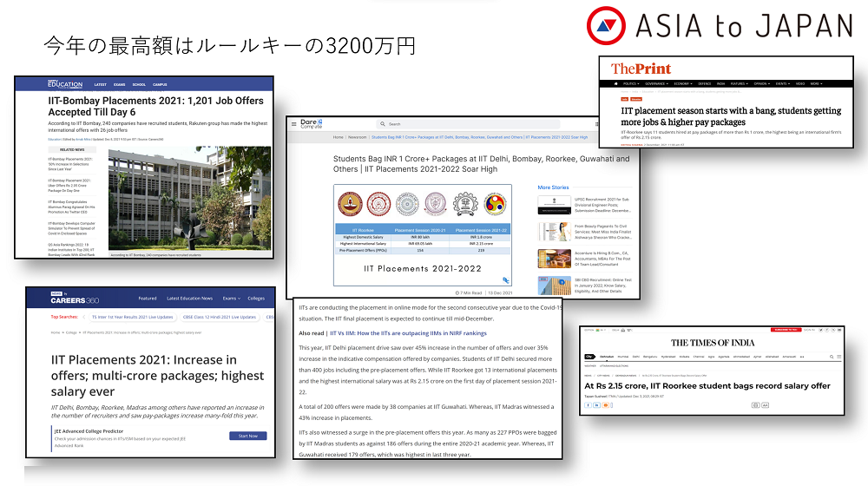Image resolution: width=868 pixels, height=486 pixels.
Task: Click the gear-shaped IIT logo
Action: 465,204
